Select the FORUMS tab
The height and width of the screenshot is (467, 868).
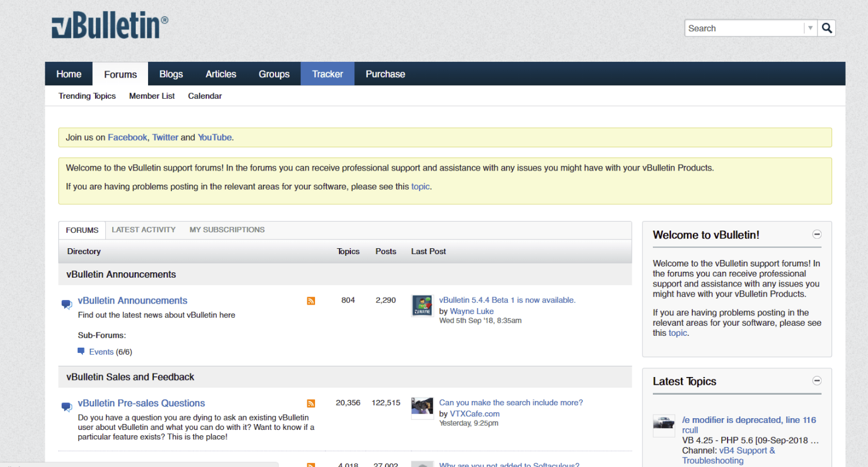tap(82, 230)
